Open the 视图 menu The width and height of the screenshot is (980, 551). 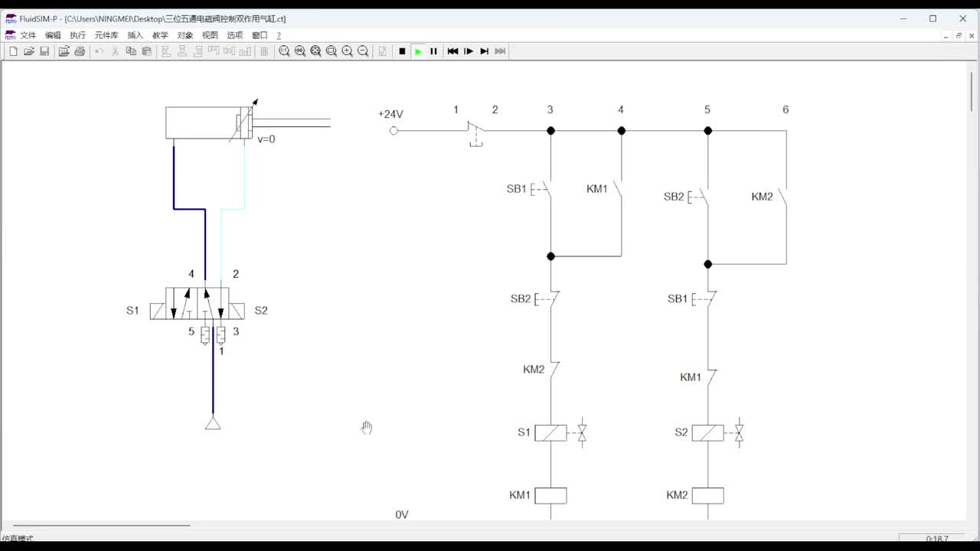coord(210,35)
